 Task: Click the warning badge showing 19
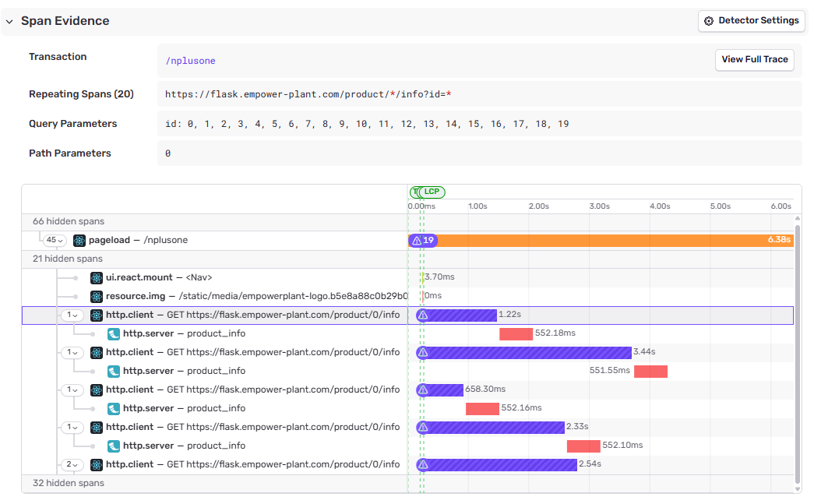pos(423,241)
